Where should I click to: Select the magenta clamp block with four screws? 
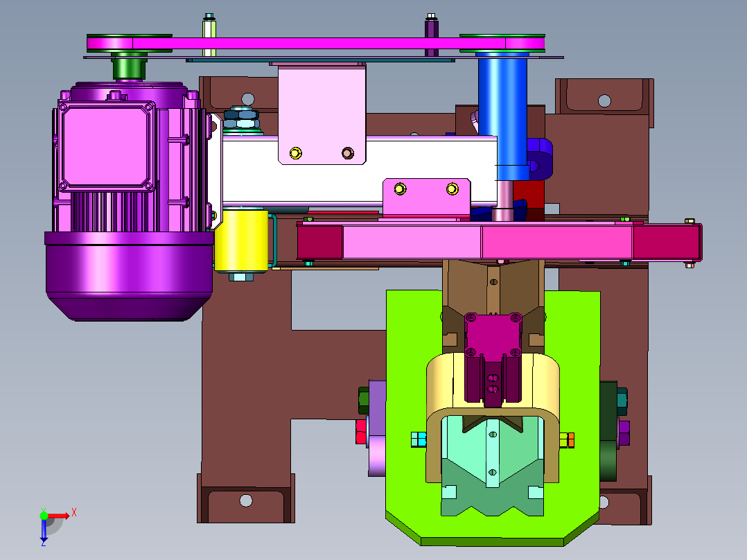tap(493, 335)
